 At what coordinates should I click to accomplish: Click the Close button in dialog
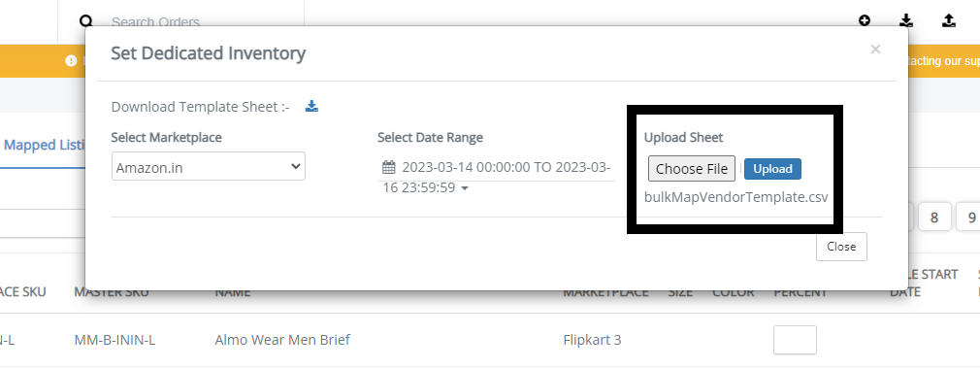(x=841, y=247)
